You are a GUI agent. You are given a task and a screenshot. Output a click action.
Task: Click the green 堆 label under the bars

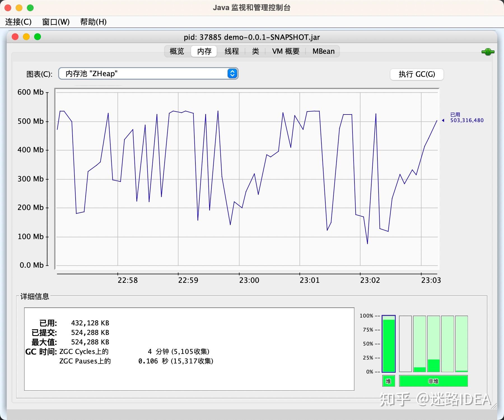pyautogui.click(x=388, y=381)
